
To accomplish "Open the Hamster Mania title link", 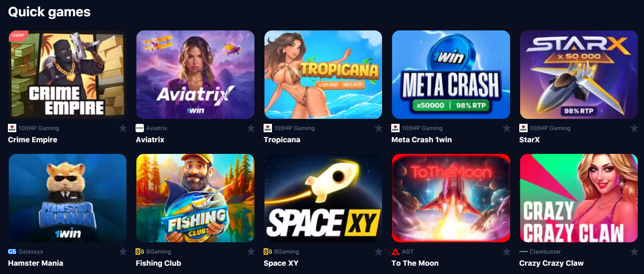I will click(35, 263).
